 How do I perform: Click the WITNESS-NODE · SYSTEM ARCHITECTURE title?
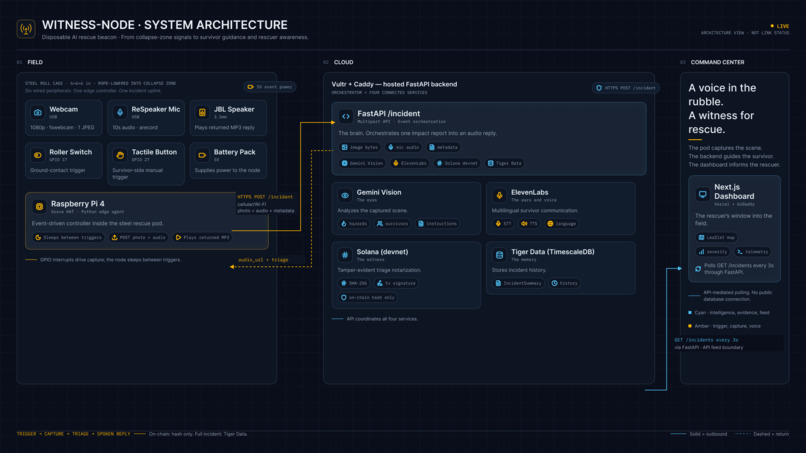click(164, 25)
